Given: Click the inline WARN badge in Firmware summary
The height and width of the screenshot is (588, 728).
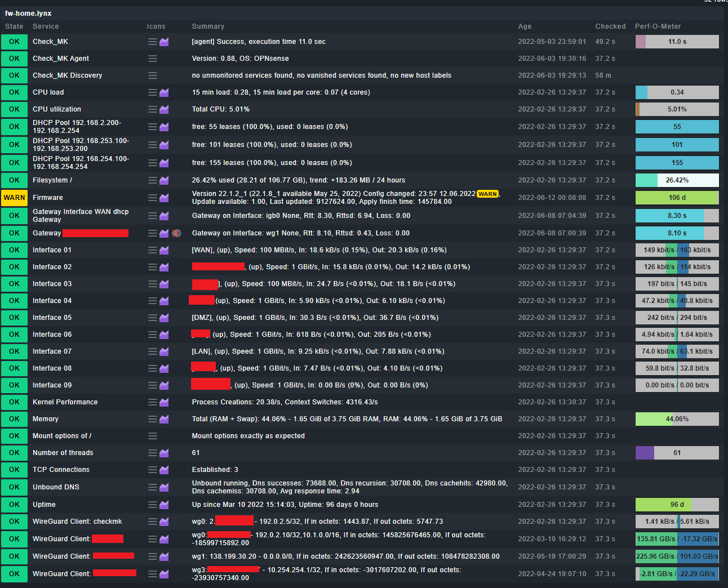Looking at the screenshot, I should pos(487,194).
